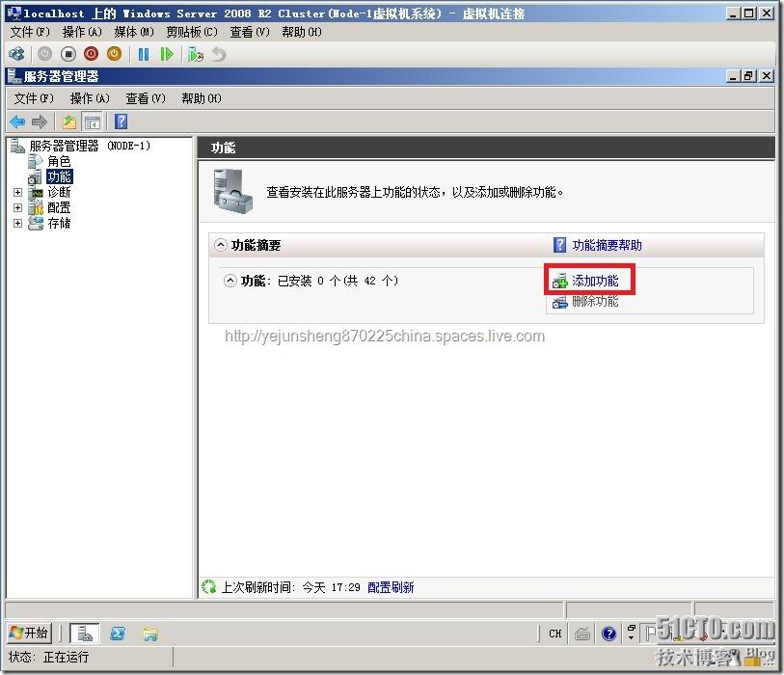The image size is (784, 675).
Task: Expand the 存储 tree node
Action: 18,224
